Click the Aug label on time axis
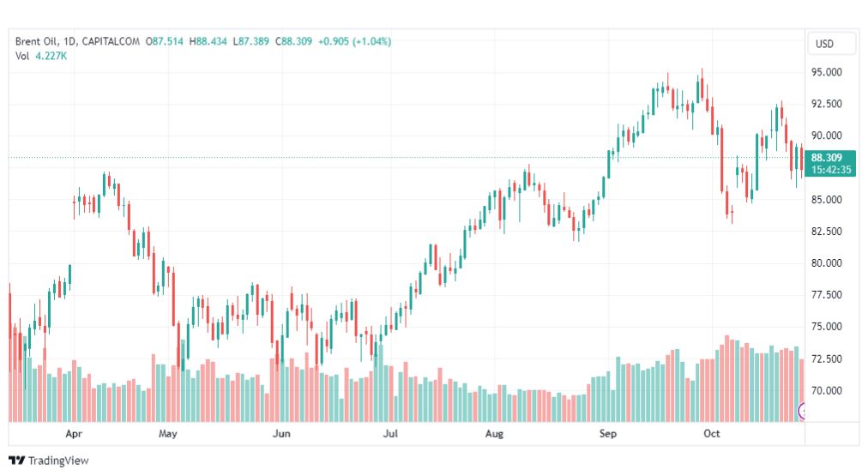This screenshot has width=868, height=476. [494, 434]
